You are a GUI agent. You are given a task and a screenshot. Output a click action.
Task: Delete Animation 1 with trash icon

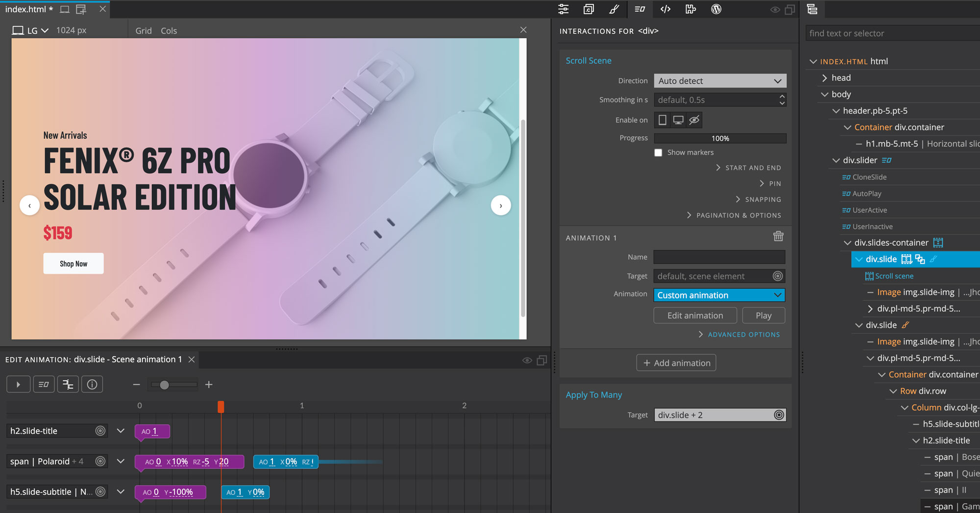coord(778,237)
